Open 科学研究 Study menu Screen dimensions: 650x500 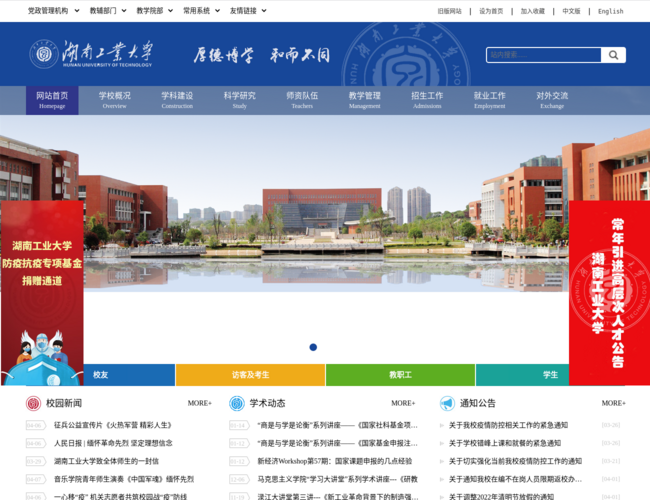[240, 100]
